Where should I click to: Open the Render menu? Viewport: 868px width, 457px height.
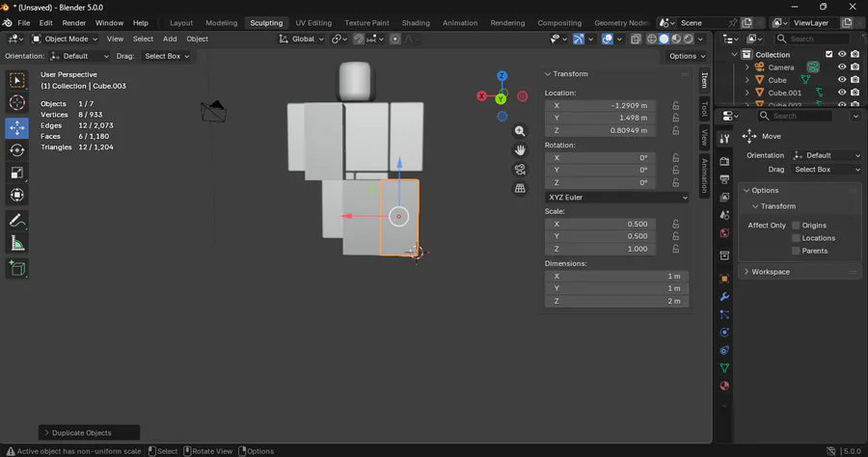pos(74,22)
